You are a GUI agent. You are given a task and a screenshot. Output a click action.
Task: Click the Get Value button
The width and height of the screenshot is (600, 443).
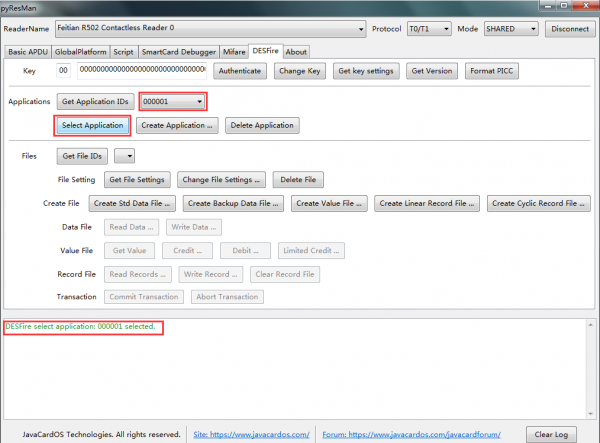[x=129, y=251]
